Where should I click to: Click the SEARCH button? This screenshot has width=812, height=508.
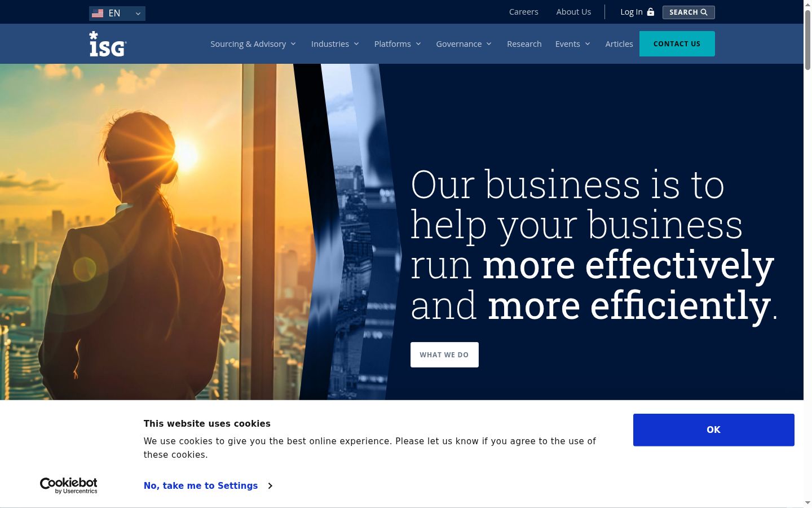tap(689, 12)
